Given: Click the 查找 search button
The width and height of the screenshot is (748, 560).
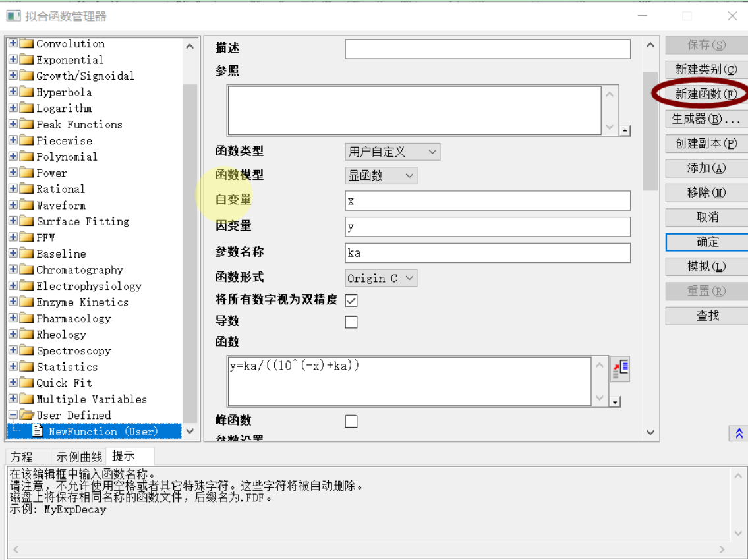Looking at the screenshot, I should tap(706, 316).
